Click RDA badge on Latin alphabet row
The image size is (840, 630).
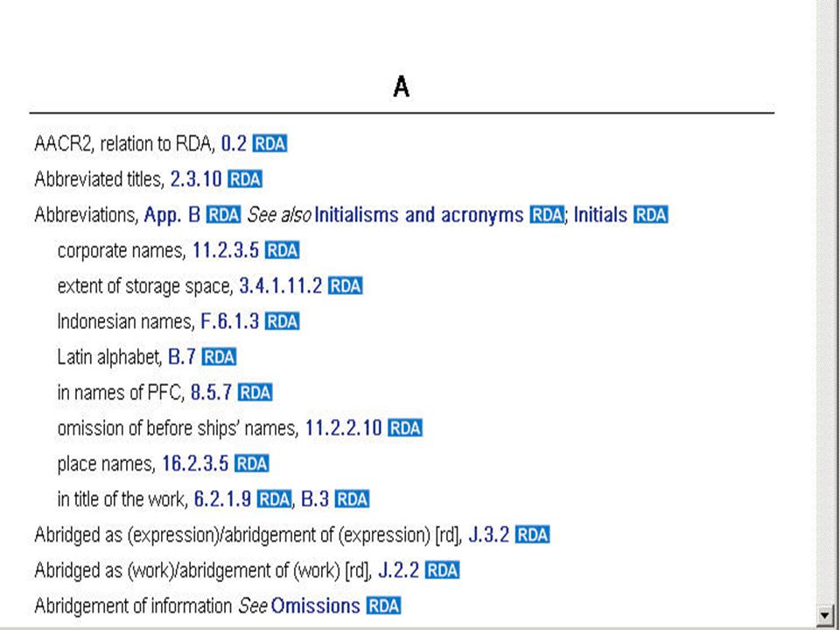[219, 357]
